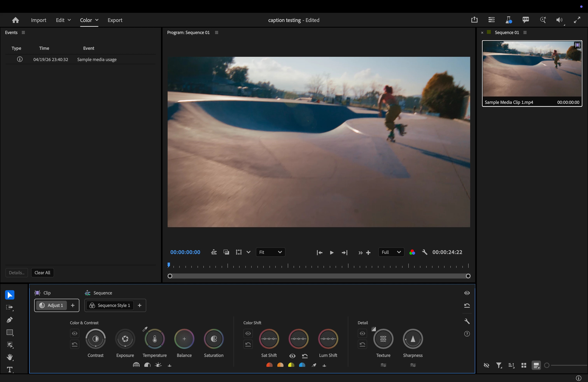Switch to the Import tab
Image resolution: width=588 pixels, height=382 pixels.
pyautogui.click(x=38, y=20)
